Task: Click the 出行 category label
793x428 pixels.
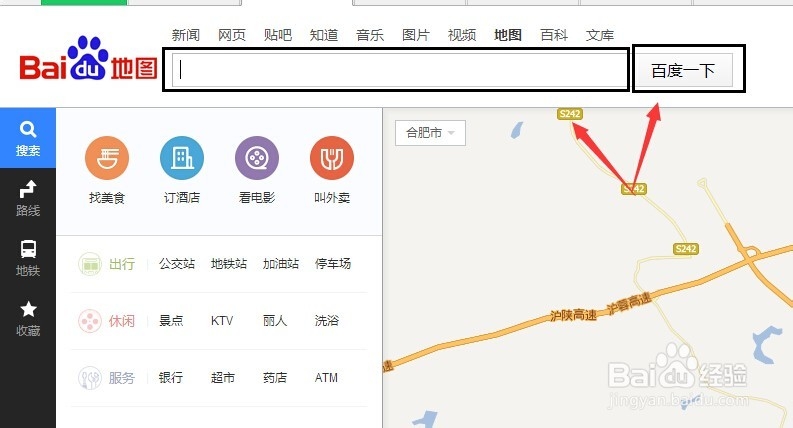Action: [122, 264]
